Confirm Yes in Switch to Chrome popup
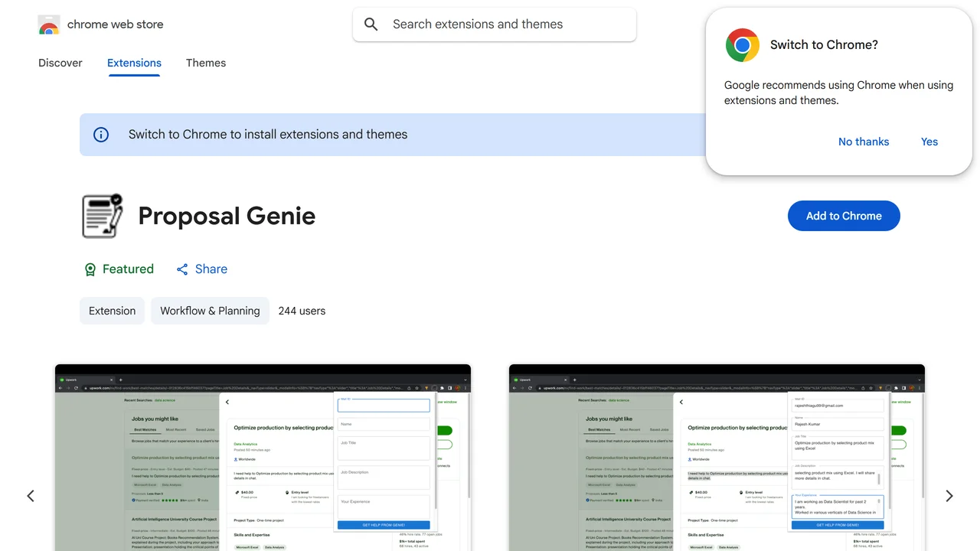This screenshot has width=980, height=551. pyautogui.click(x=929, y=142)
